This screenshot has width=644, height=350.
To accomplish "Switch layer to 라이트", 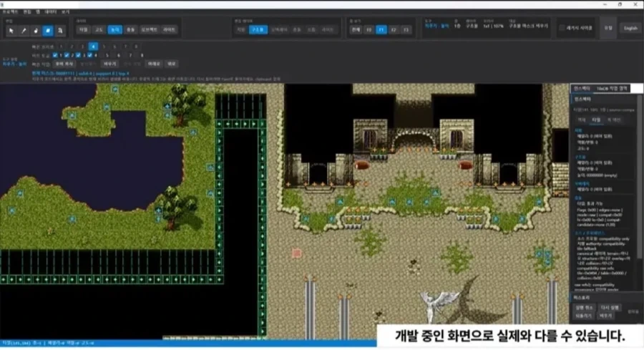I will tap(169, 29).
